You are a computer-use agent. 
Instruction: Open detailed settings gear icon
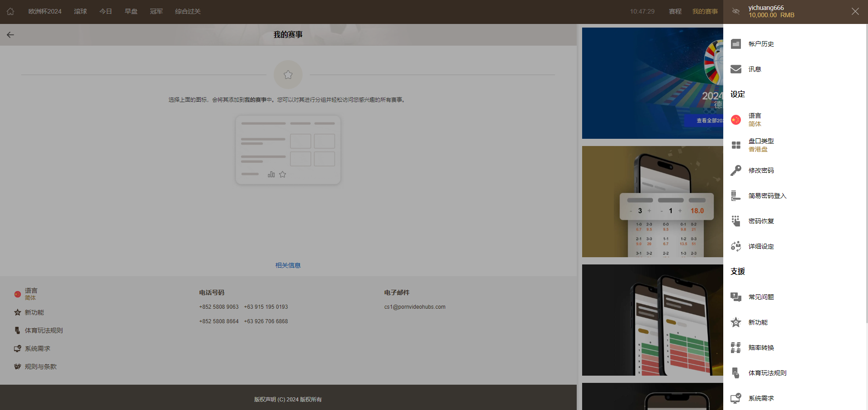click(736, 246)
